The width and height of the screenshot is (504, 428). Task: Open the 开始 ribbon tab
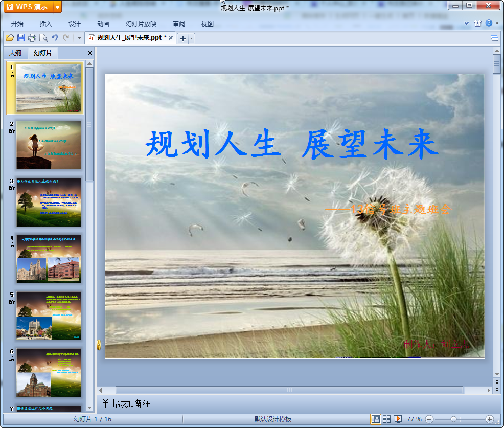tap(17, 24)
